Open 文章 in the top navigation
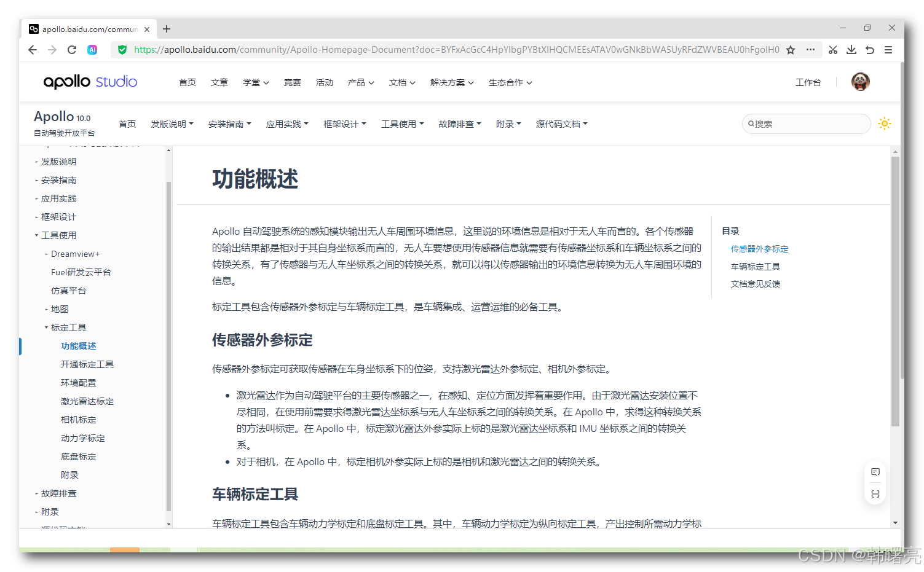Screen dimensions: 924x572 coord(219,82)
